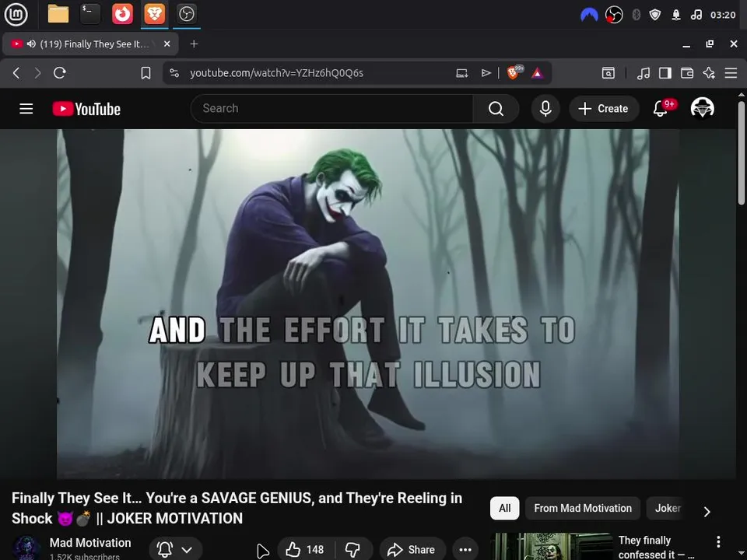Select the From Mad Motivation chip
The height and width of the screenshot is (560, 747).
pyautogui.click(x=583, y=508)
